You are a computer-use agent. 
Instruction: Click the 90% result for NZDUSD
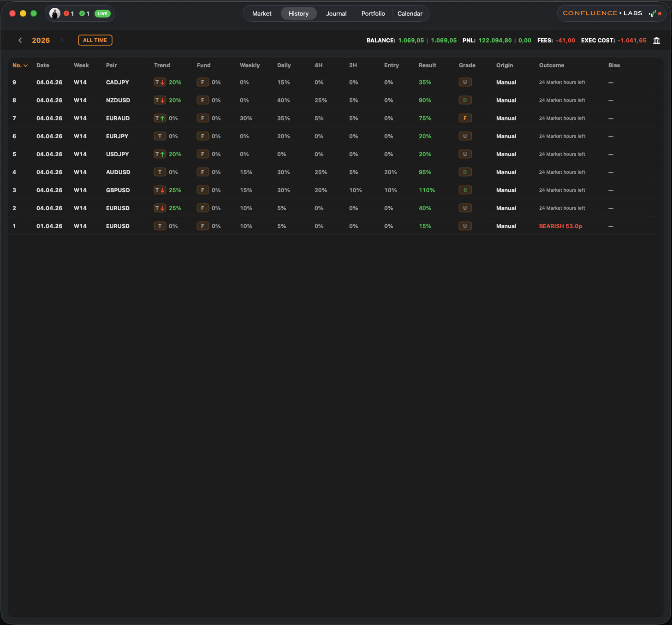click(425, 100)
